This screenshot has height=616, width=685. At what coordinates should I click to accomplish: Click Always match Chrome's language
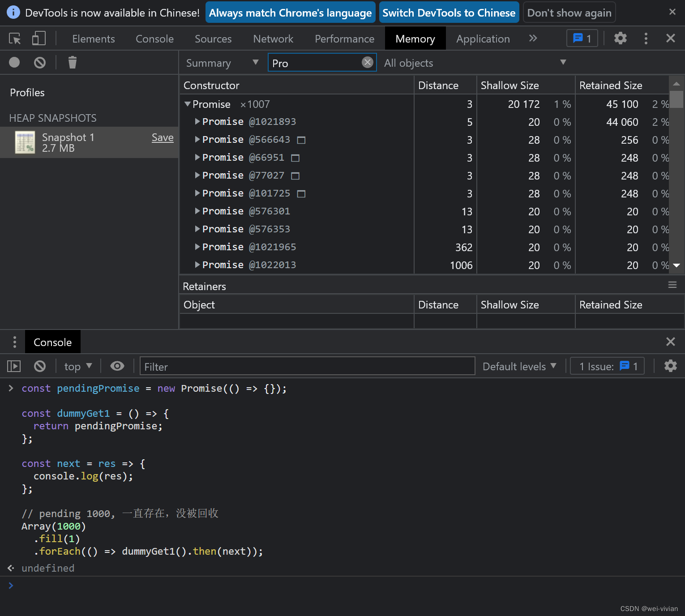coord(290,13)
